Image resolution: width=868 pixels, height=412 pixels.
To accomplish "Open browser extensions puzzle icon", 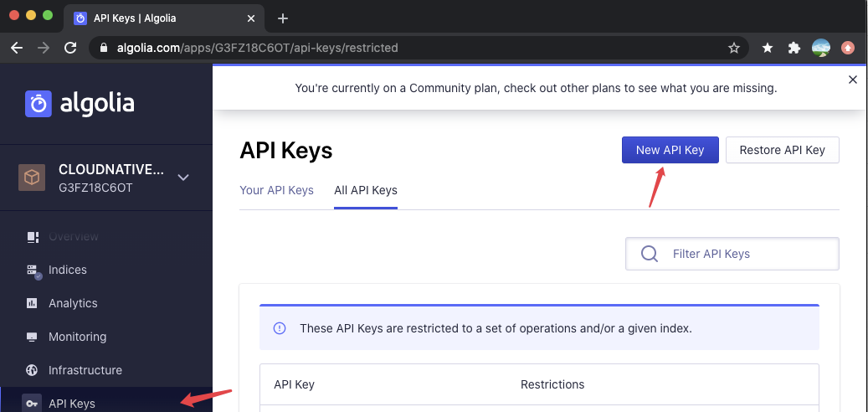I will pyautogui.click(x=794, y=48).
